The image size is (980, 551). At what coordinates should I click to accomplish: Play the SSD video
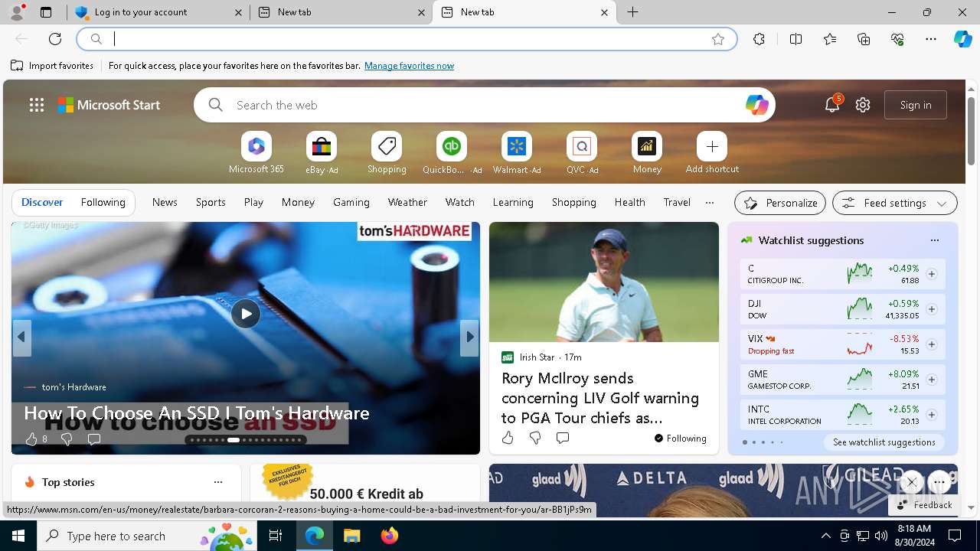[x=246, y=314]
